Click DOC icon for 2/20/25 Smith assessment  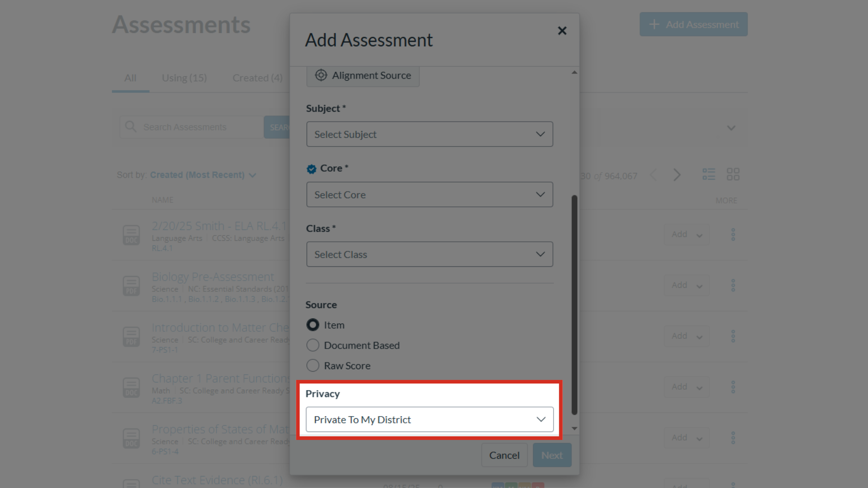(x=131, y=235)
